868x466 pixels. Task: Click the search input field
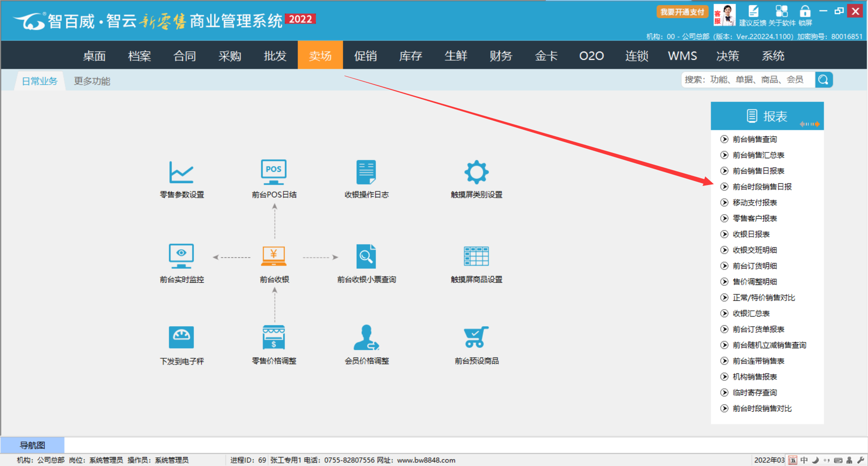[748, 80]
